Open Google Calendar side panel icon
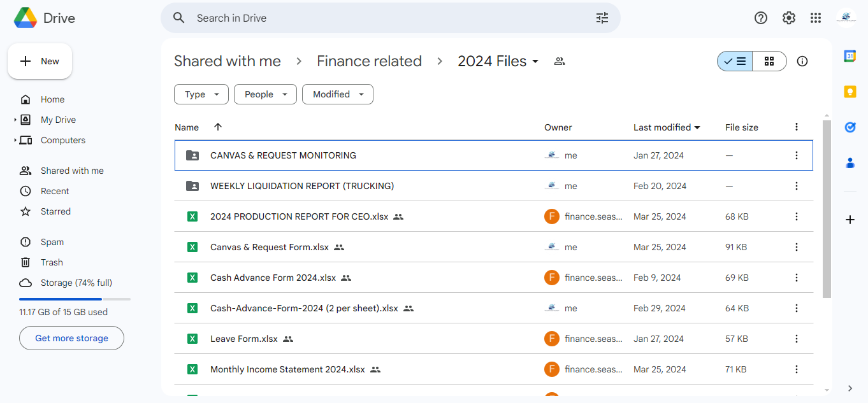868x403 pixels. (x=850, y=56)
